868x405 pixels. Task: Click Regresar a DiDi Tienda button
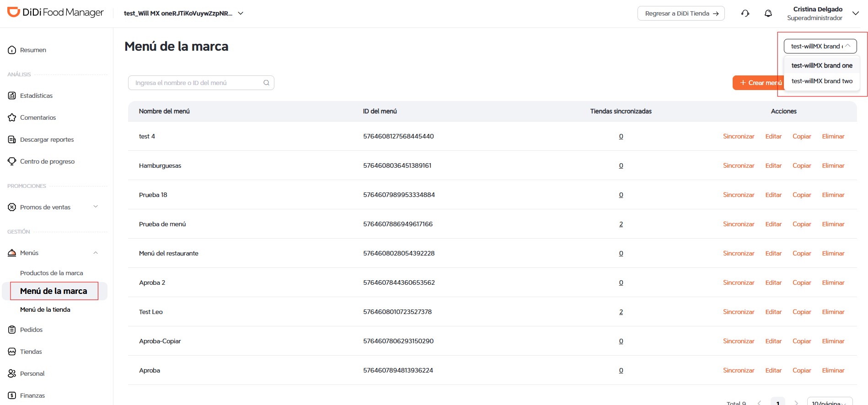click(681, 13)
